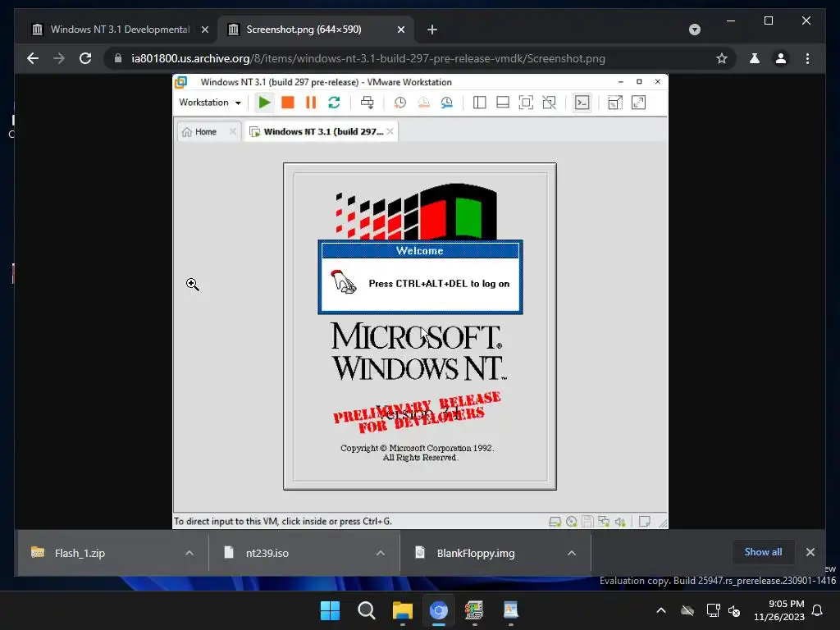The width and height of the screenshot is (840, 630).
Task: Go back to the previous page
Action: (33, 58)
